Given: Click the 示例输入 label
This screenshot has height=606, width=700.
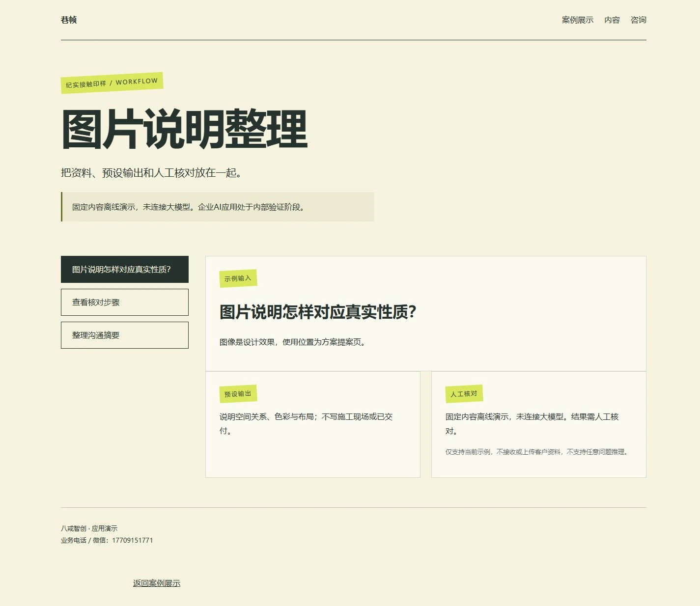Looking at the screenshot, I should click(238, 278).
